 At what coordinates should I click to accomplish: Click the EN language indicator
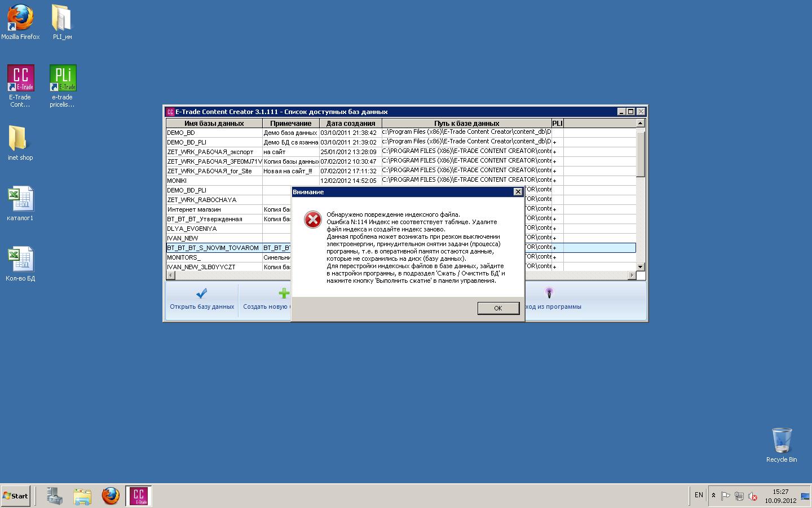coord(699,495)
